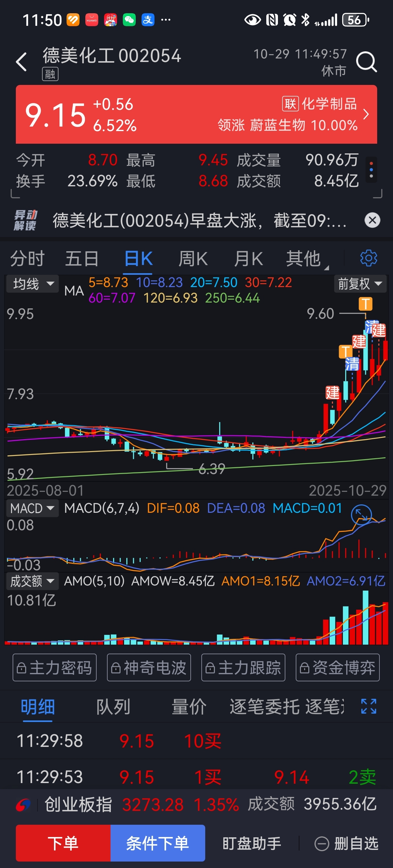393x868 pixels.
Task: Expand the 其他 period menu
Action: click(x=307, y=259)
